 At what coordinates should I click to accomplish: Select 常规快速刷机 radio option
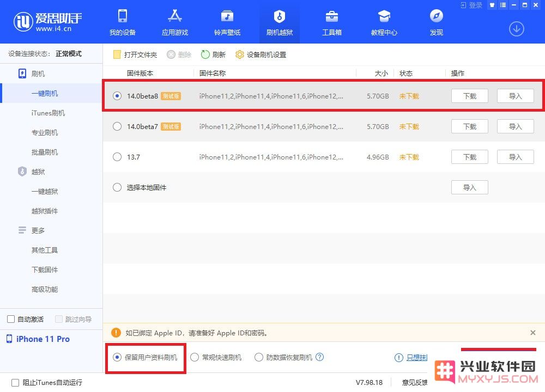(x=195, y=357)
